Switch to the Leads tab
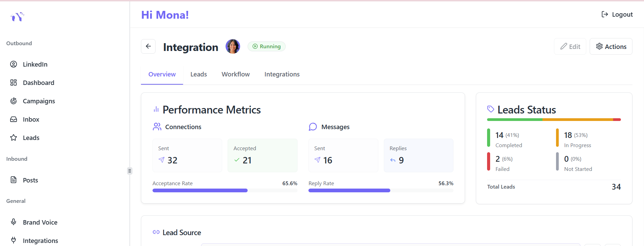This screenshot has height=246, width=644. coord(199,74)
